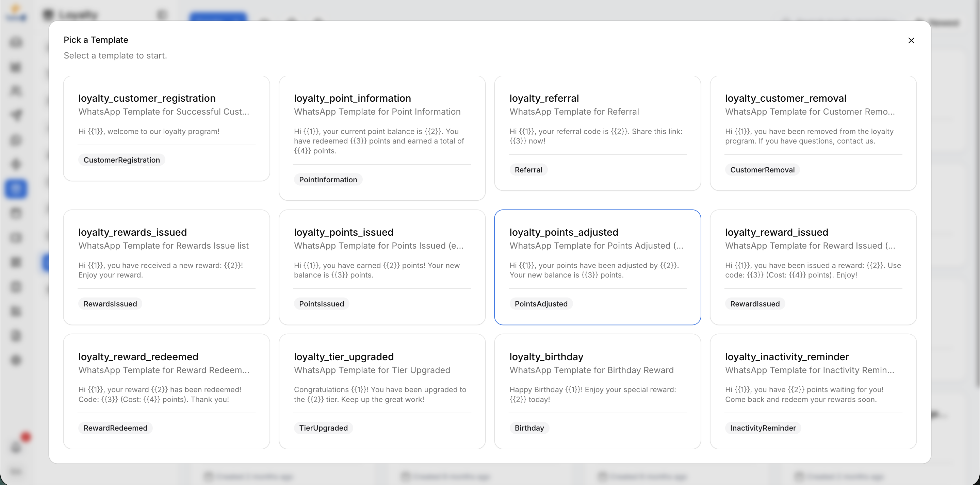Click 'WhatsApp Template for Reward Redeem...' subtitle
This screenshot has width=980, height=485.
click(x=164, y=370)
